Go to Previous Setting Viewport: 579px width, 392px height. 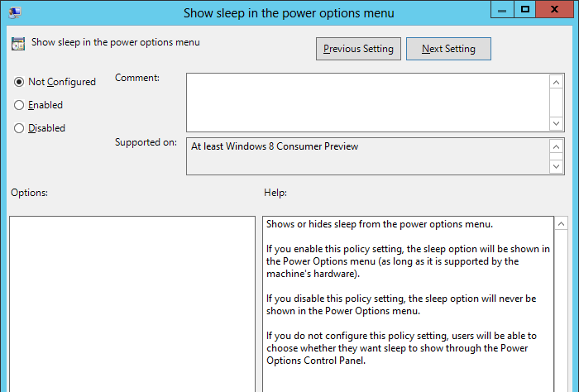tap(359, 49)
